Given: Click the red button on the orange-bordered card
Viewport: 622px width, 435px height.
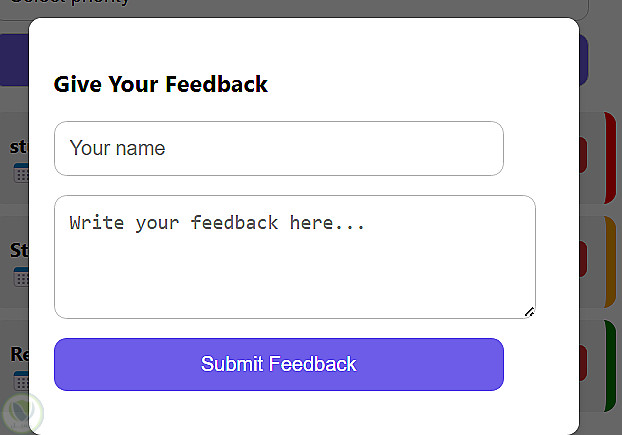Looking at the screenshot, I should point(583,259).
